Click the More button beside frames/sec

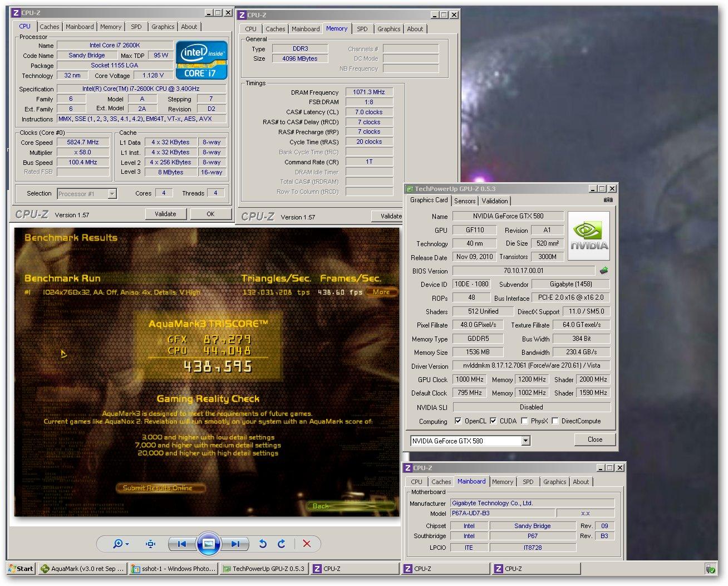coord(381,292)
